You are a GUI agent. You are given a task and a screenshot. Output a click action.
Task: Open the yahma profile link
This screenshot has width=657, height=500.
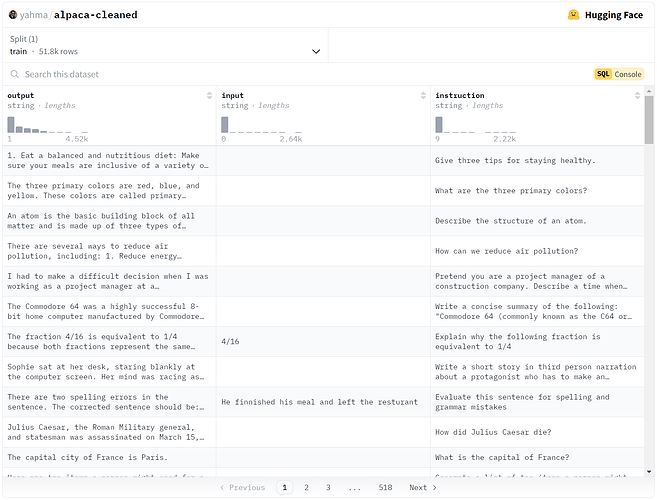click(34, 15)
